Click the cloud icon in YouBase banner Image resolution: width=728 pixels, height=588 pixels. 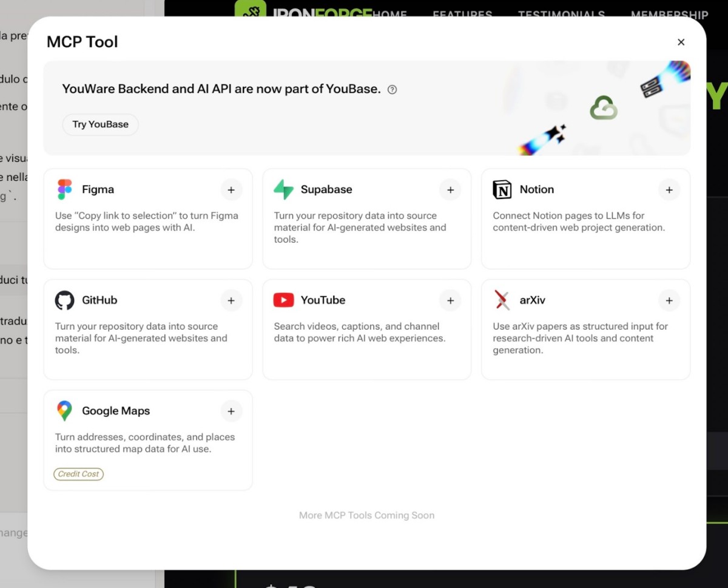tap(604, 108)
